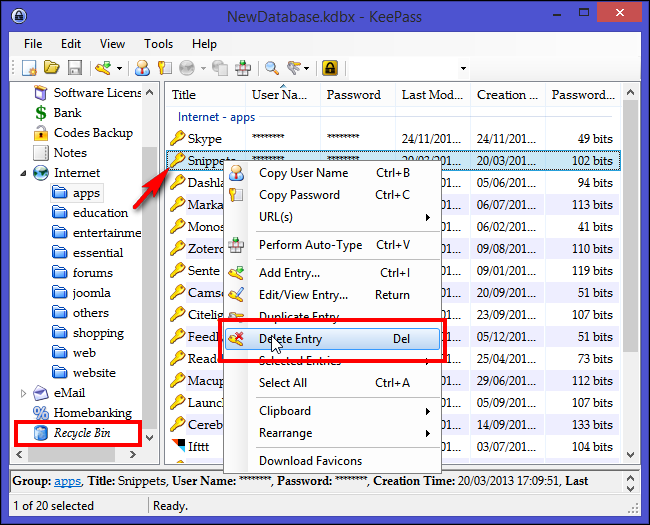Viewport: 650px width, 525px height.
Task: Choose Select All in context menu
Action: (332, 383)
